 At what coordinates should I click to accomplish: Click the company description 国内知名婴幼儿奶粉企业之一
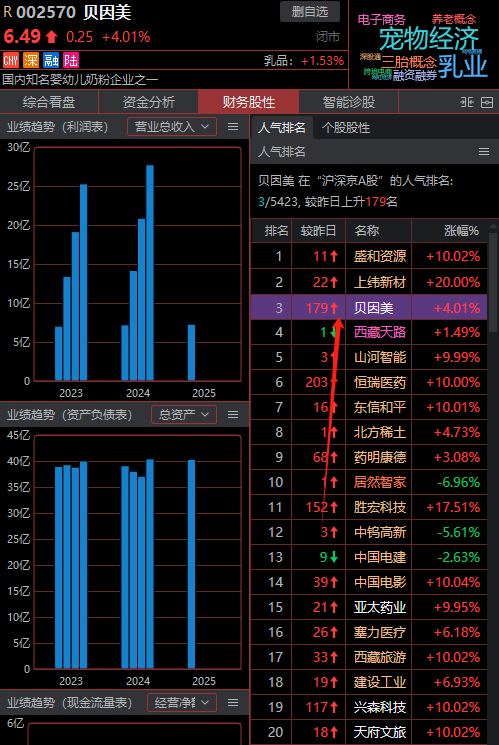click(x=80, y=79)
